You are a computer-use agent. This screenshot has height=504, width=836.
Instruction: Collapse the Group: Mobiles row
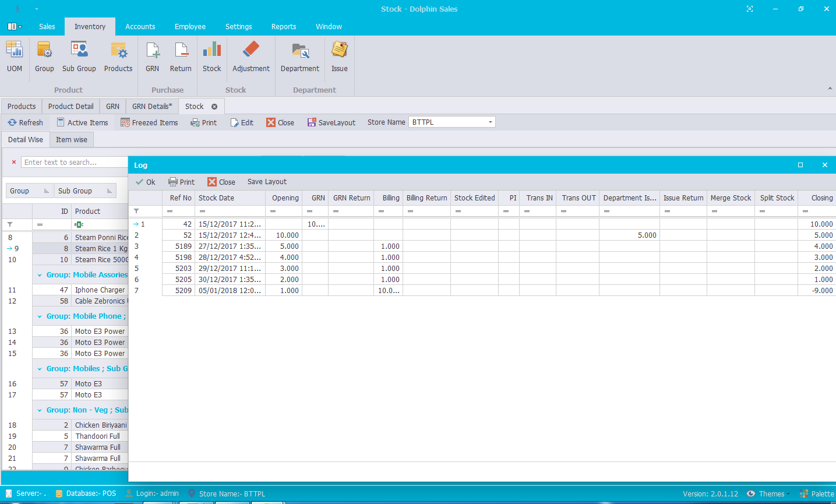click(40, 369)
